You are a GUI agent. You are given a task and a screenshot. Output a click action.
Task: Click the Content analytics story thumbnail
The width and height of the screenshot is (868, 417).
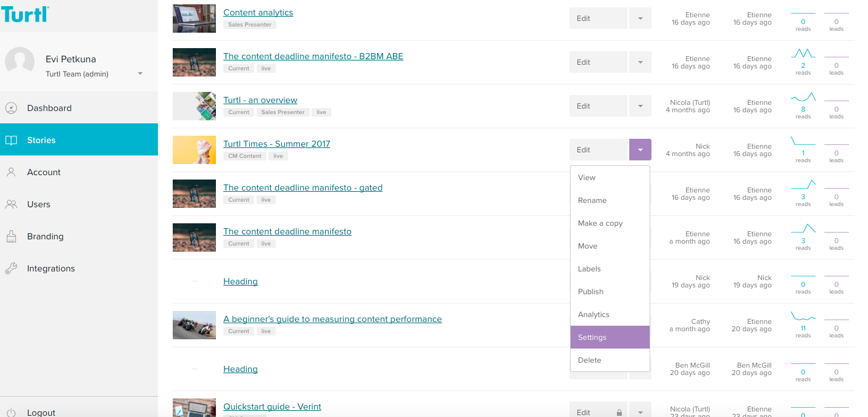click(194, 19)
